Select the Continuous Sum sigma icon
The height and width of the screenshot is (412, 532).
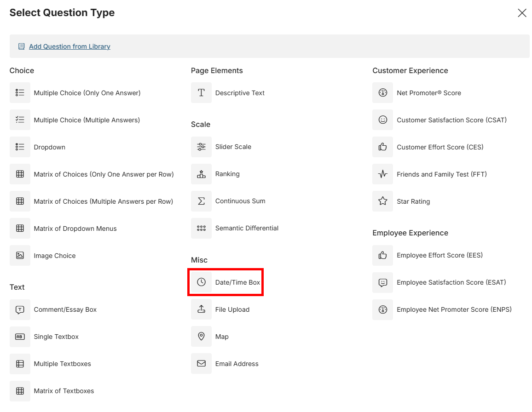(x=201, y=201)
